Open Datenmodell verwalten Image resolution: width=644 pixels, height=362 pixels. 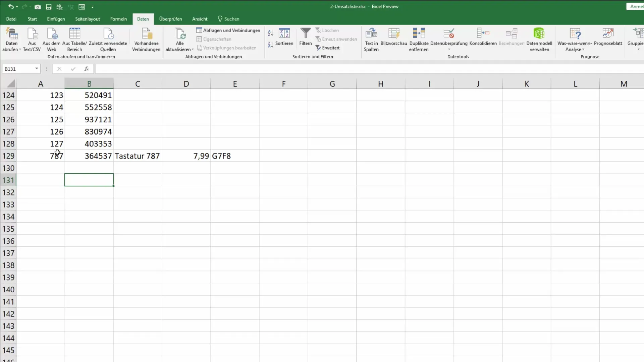[539, 40]
